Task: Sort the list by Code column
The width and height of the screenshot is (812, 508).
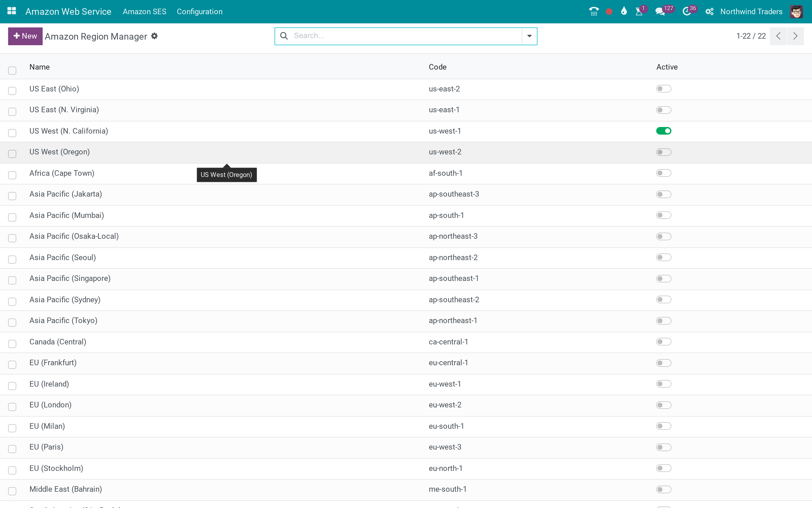Action: point(437,67)
